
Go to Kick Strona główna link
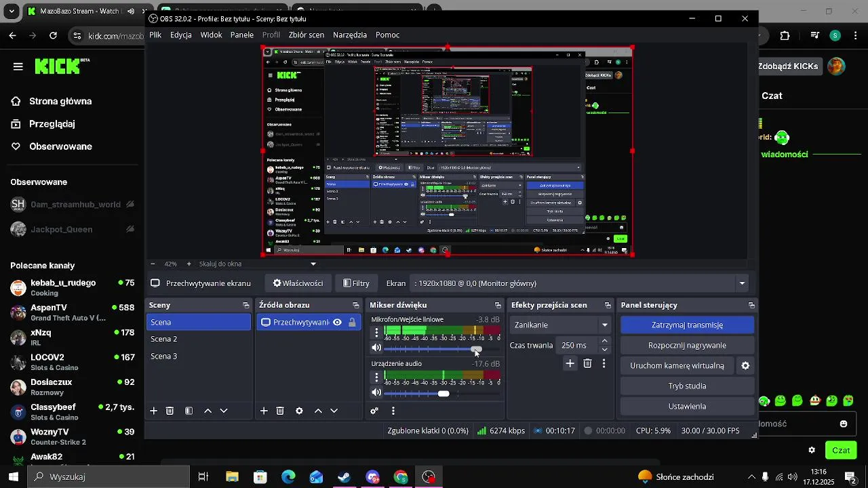click(52, 102)
